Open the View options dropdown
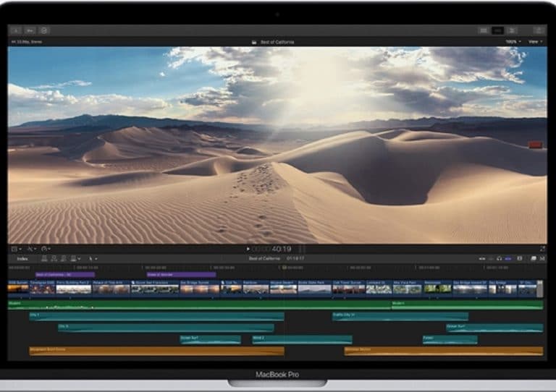556x392 pixels. click(536, 42)
